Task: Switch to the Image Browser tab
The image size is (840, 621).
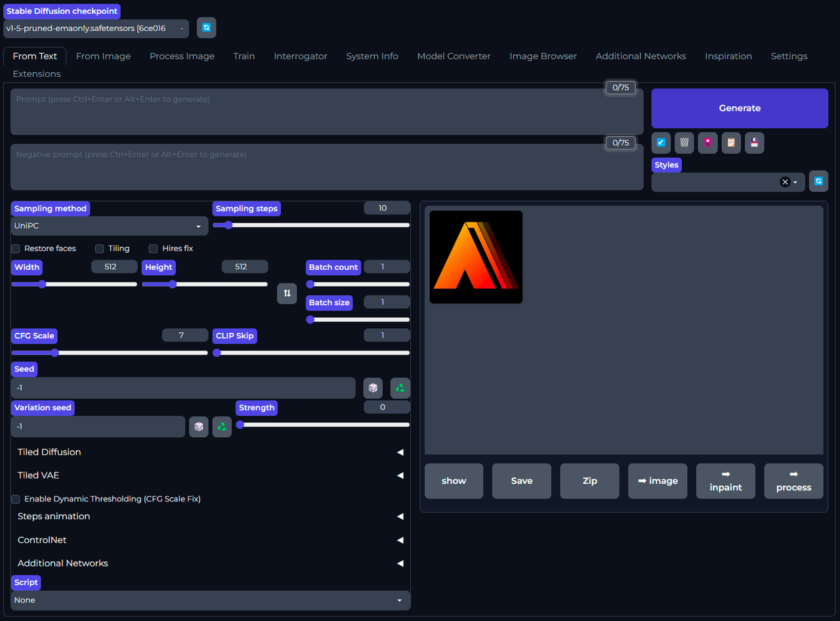Action: 543,56
